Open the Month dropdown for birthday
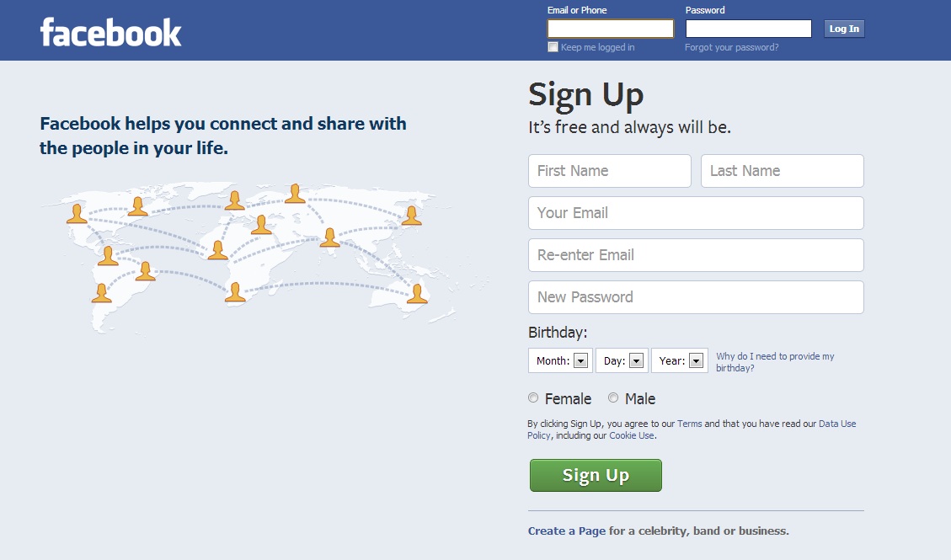The image size is (951, 560). [x=560, y=360]
